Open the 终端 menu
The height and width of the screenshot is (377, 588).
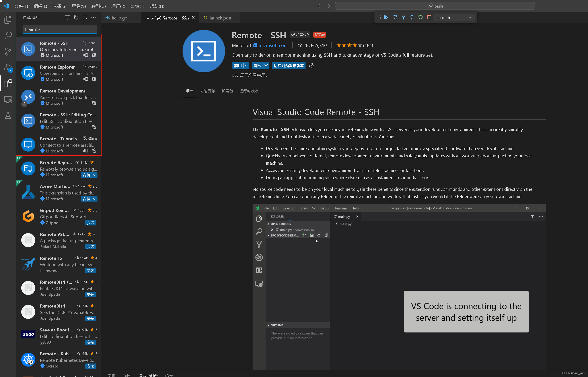[x=137, y=6]
